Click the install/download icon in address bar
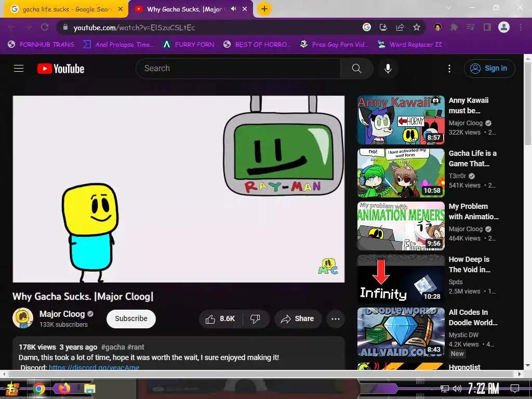Image resolution: width=532 pixels, height=399 pixels. [383, 27]
